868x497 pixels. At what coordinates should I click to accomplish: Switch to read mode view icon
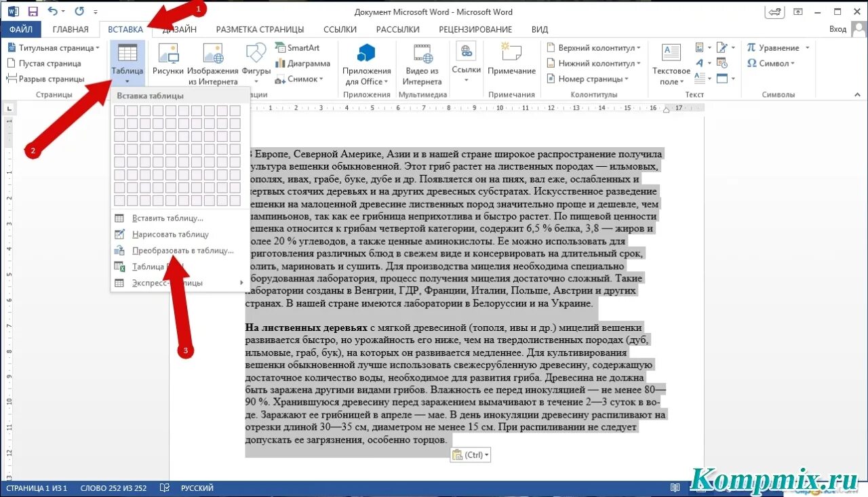[x=675, y=488]
